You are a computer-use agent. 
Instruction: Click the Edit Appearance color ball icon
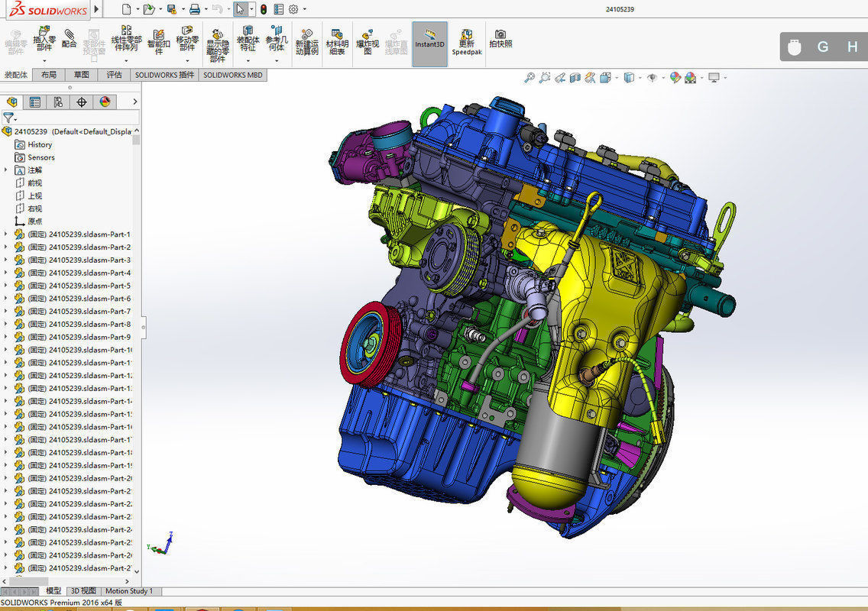click(x=675, y=78)
